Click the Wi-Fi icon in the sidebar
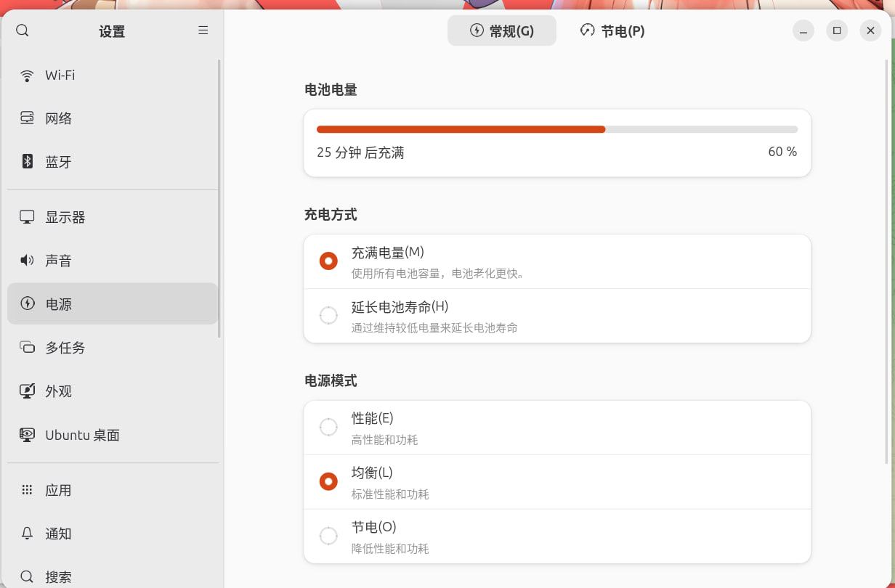The height and width of the screenshot is (588, 895). click(27, 75)
